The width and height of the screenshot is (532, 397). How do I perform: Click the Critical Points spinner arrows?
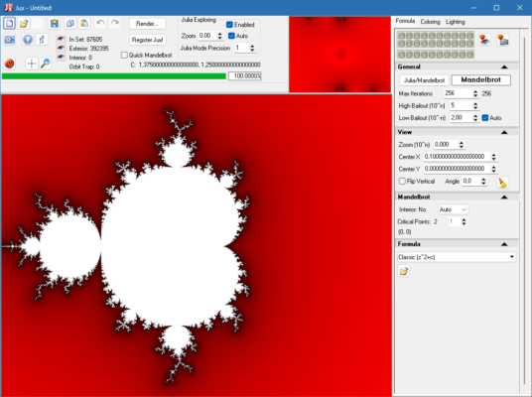pos(464,221)
